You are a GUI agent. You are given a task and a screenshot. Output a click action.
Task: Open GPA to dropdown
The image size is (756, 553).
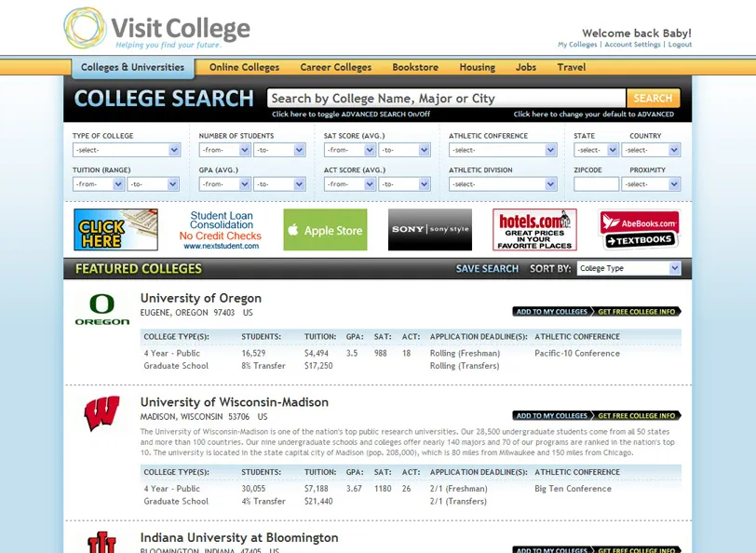pyautogui.click(x=279, y=184)
